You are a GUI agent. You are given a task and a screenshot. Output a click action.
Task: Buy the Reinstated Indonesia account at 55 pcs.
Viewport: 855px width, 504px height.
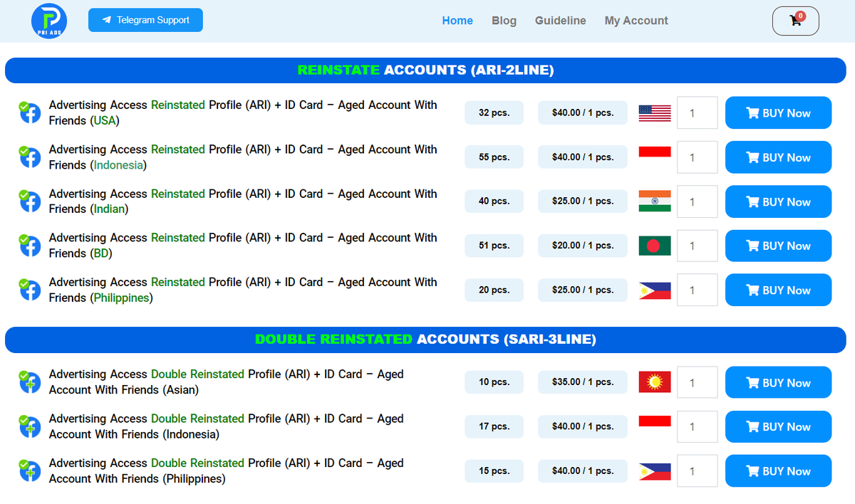pyautogui.click(x=778, y=157)
